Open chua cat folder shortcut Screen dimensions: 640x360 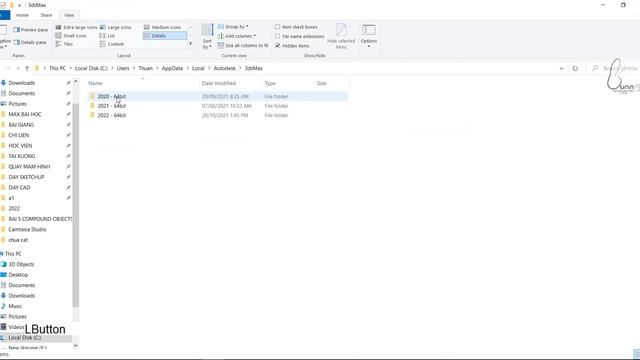18,240
